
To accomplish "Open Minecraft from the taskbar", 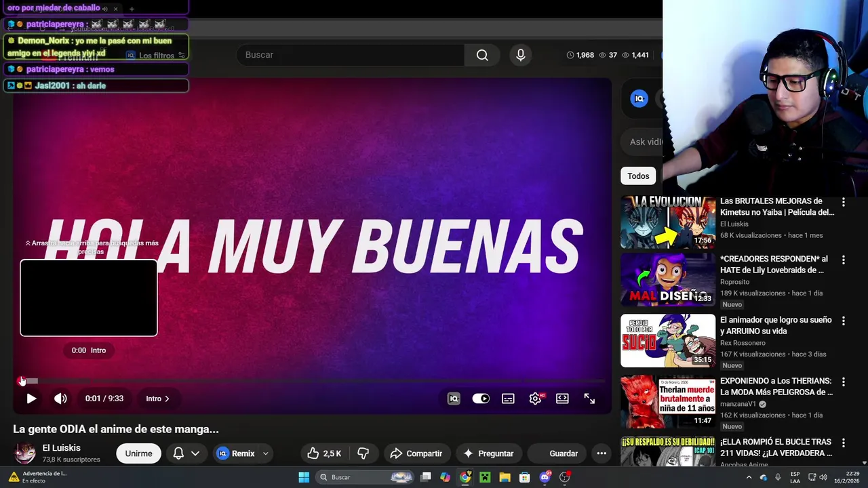I will [485, 477].
